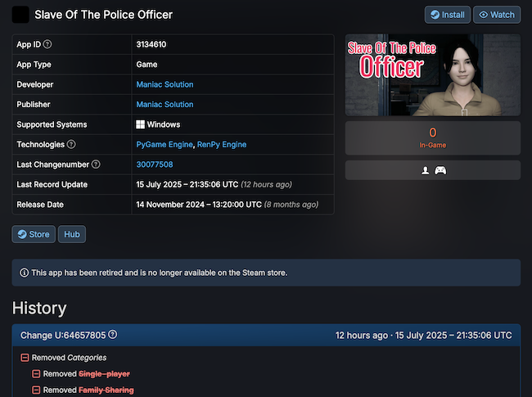Click the Windows logo in Supported Systems
Screen dimensions: 532x397
[x=141, y=124]
